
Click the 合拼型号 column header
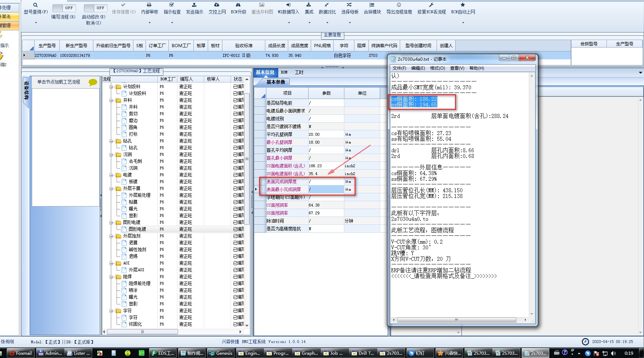pos(589,44)
